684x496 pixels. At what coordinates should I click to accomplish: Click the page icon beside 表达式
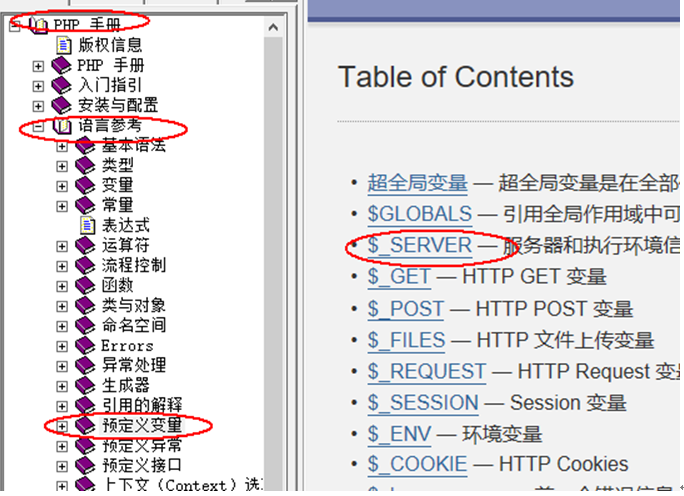[x=88, y=226]
